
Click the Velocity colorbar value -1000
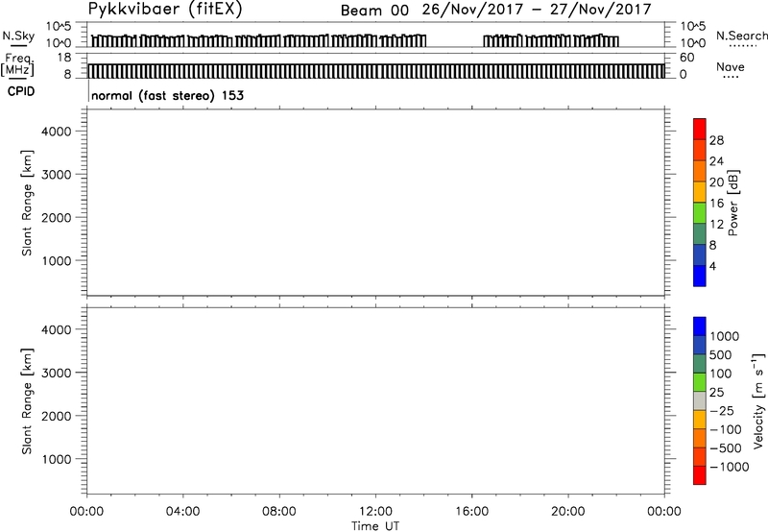pyautogui.click(x=730, y=467)
